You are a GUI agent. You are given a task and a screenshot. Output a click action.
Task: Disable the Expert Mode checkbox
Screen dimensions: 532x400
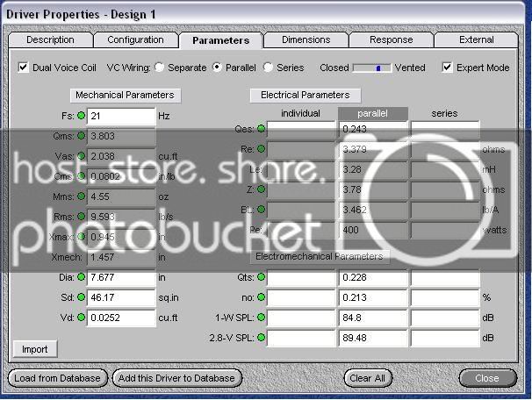[447, 68]
